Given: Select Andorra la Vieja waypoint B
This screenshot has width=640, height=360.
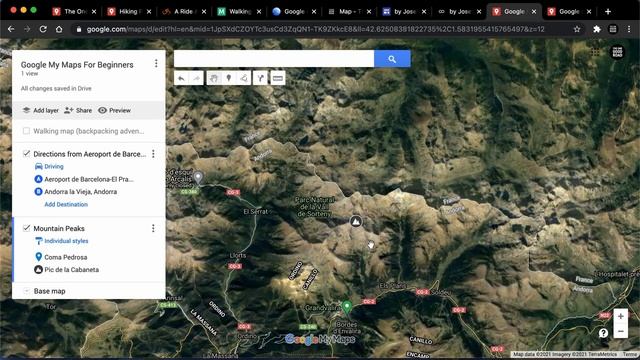Looking at the screenshot, I should click(x=80, y=192).
